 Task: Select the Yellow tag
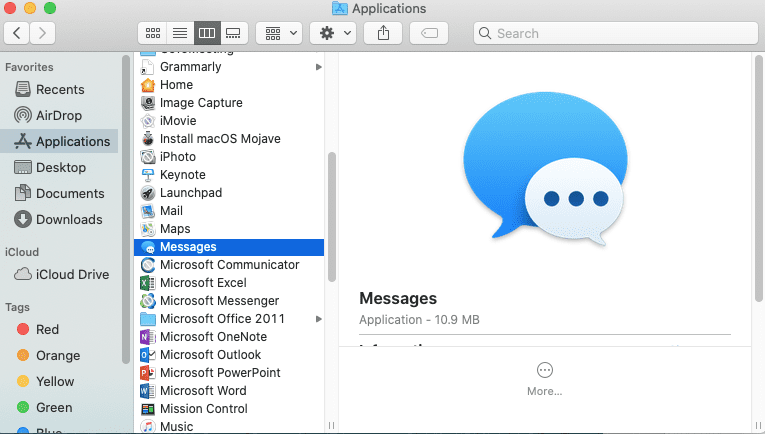59,381
